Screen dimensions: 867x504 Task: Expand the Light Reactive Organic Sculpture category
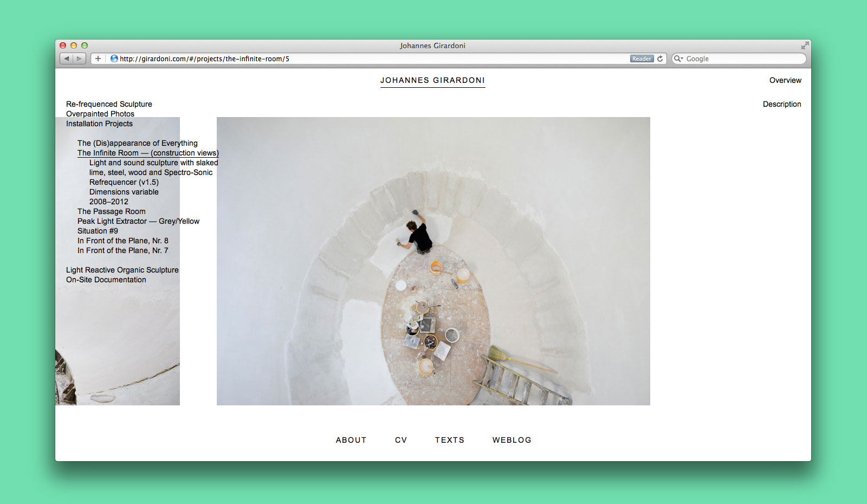coord(122,270)
